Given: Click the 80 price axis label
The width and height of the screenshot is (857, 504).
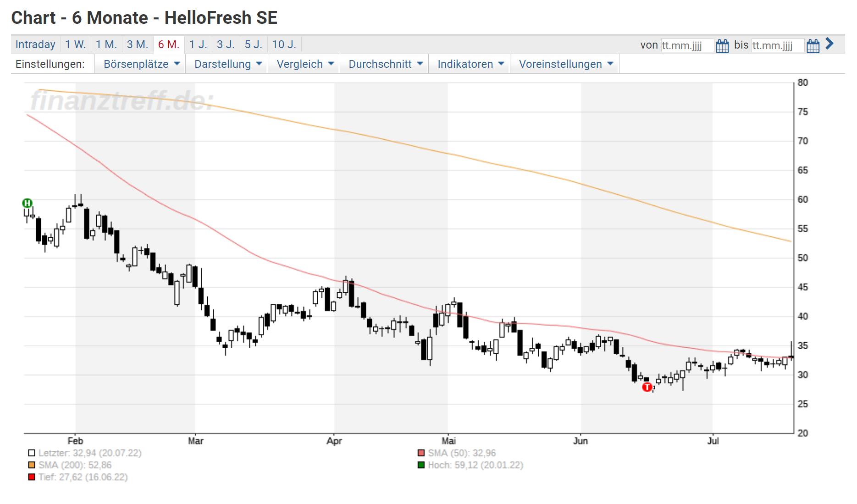Looking at the screenshot, I should pyautogui.click(x=803, y=82).
